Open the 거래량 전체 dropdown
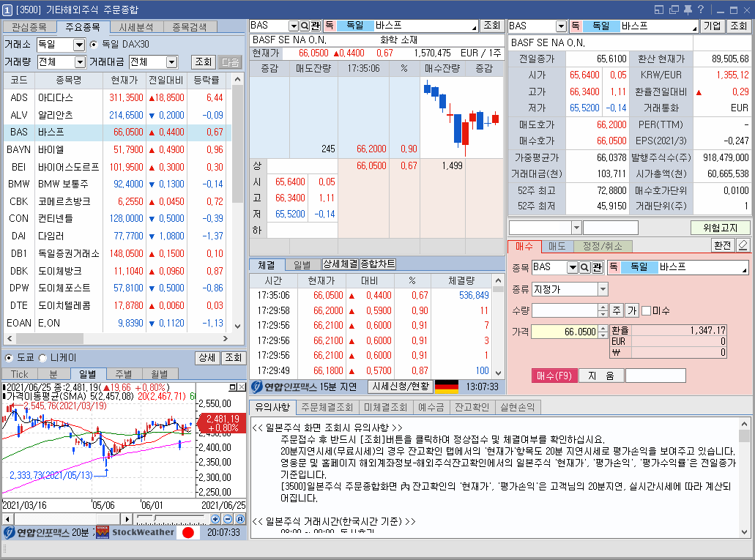The height and width of the screenshot is (560, 755). (80, 62)
